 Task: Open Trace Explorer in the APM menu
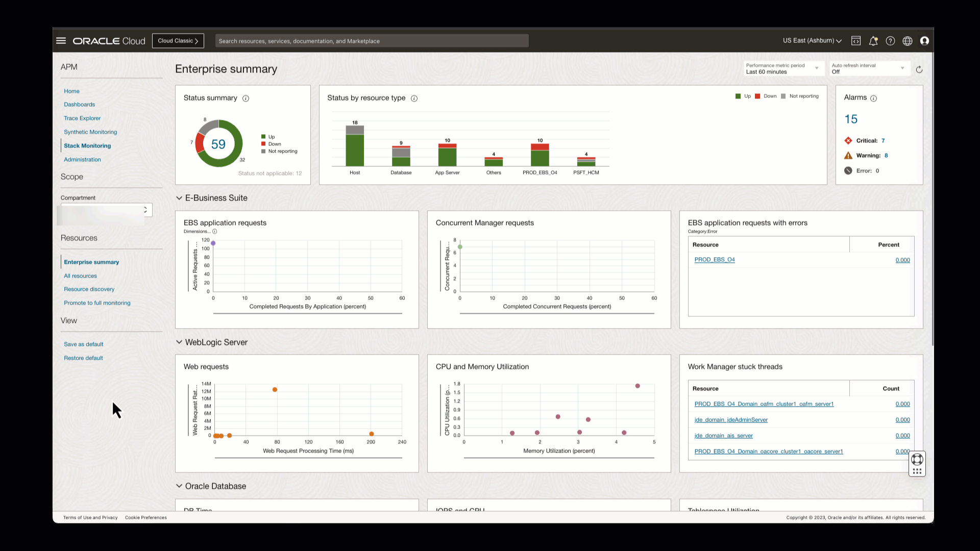pyautogui.click(x=82, y=118)
